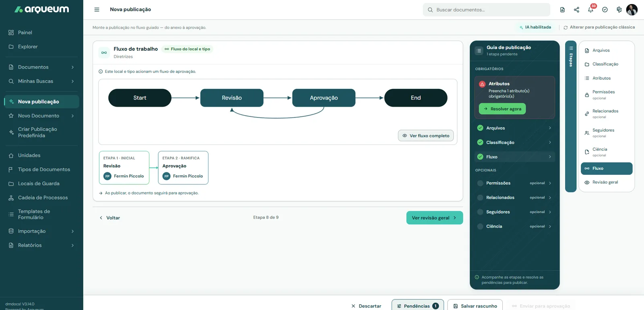Viewport: 644px width, 310px height.
Task: Jump to Revisão geral step in right stepper
Action: (x=607, y=182)
